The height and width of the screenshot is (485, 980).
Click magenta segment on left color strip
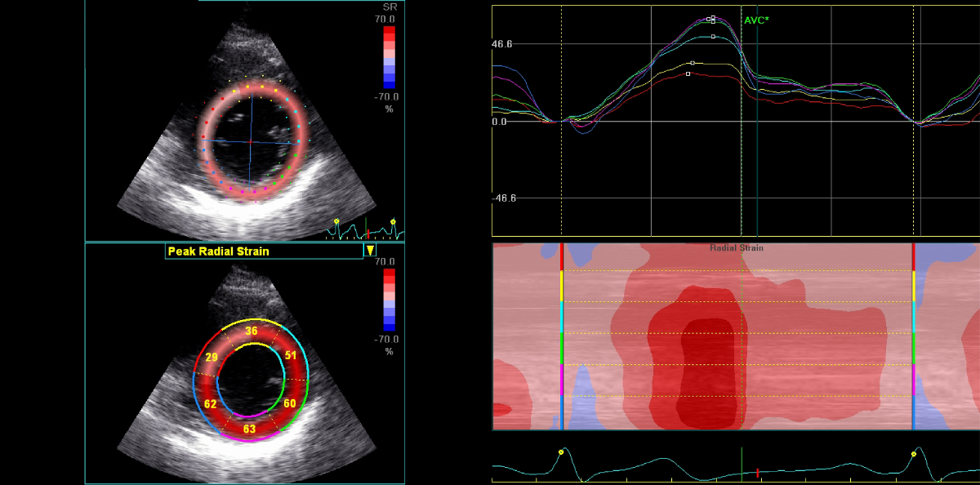[561, 380]
